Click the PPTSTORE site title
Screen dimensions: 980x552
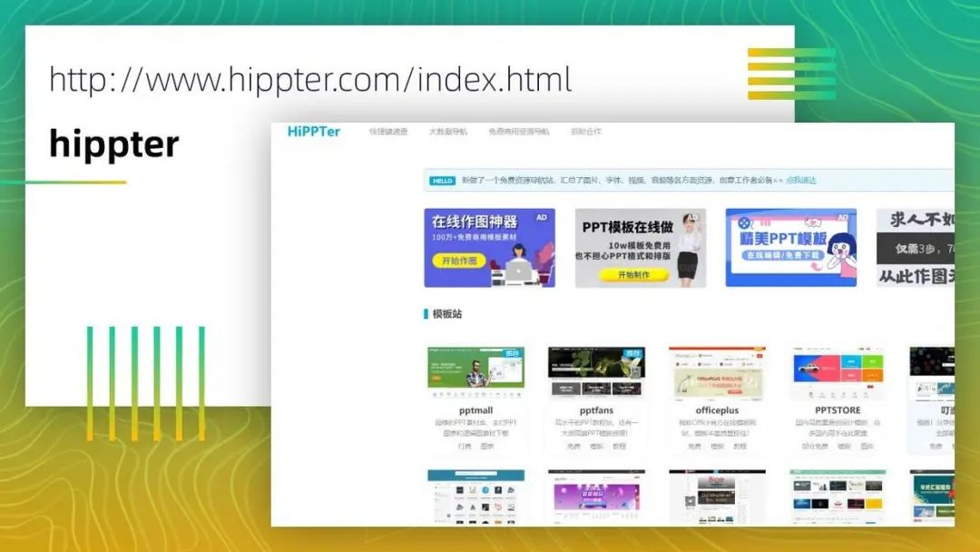coord(838,410)
